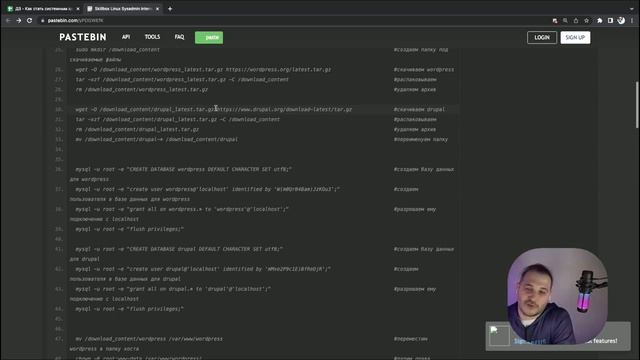Click the CREATE DATABASE wordpress code line

point(184,169)
